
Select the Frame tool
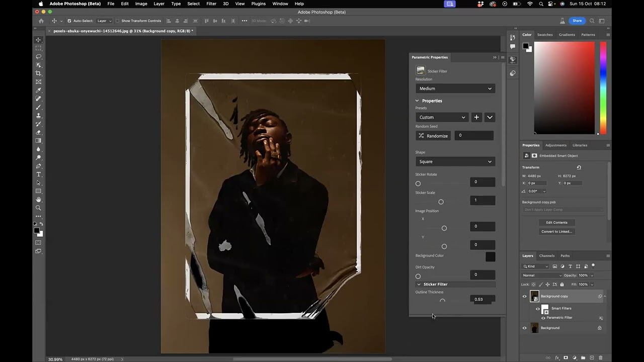coord(38,82)
